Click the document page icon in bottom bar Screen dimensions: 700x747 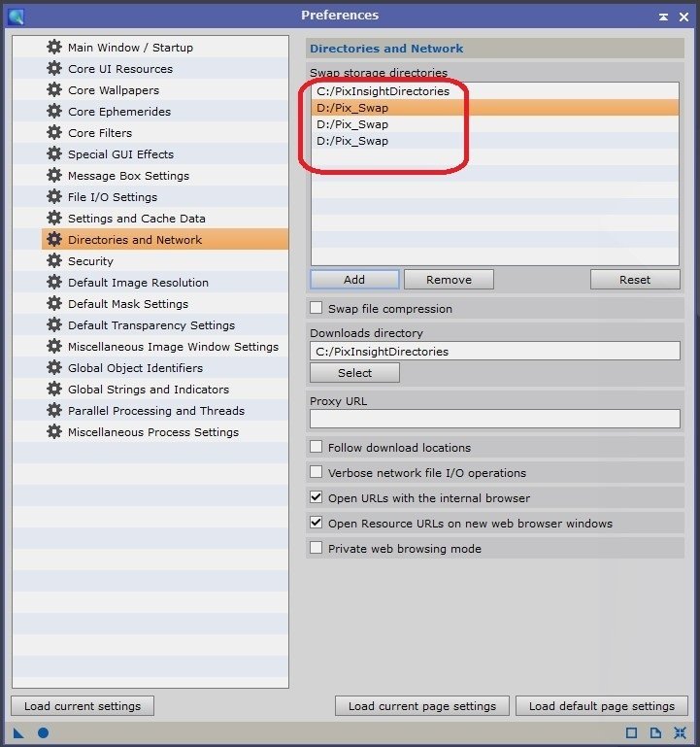(655, 732)
